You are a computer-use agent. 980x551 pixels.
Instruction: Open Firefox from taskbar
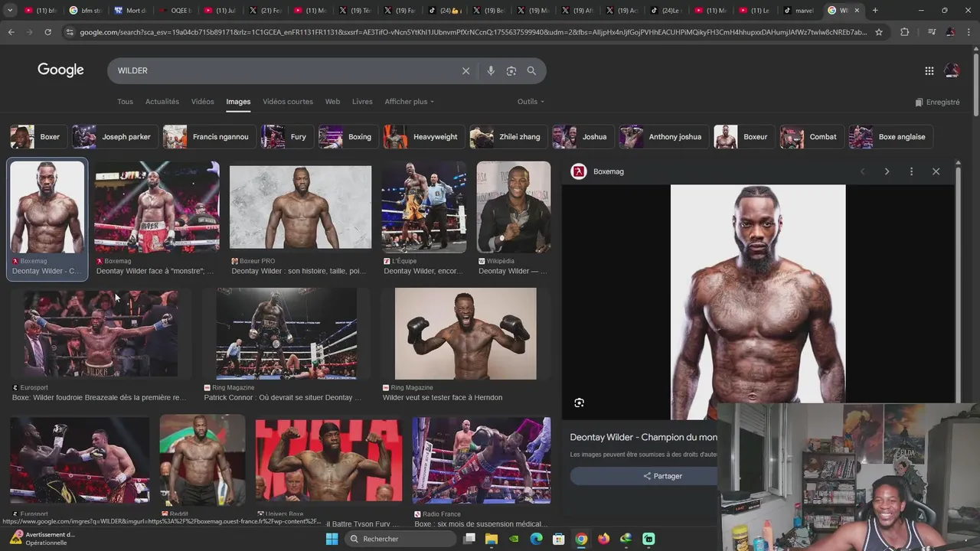coord(603,539)
